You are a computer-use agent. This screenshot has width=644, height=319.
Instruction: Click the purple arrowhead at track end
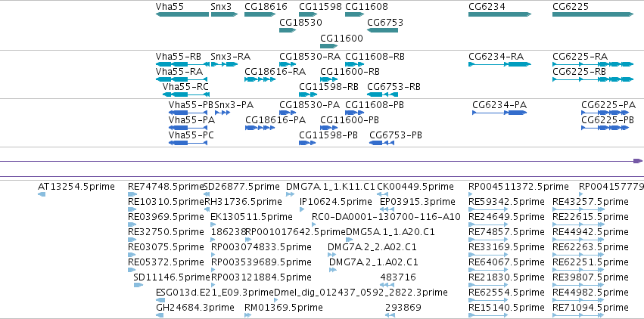point(638,161)
